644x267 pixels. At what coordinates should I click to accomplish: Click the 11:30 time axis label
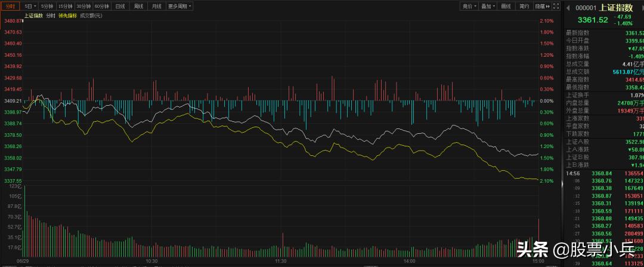tap(280, 261)
